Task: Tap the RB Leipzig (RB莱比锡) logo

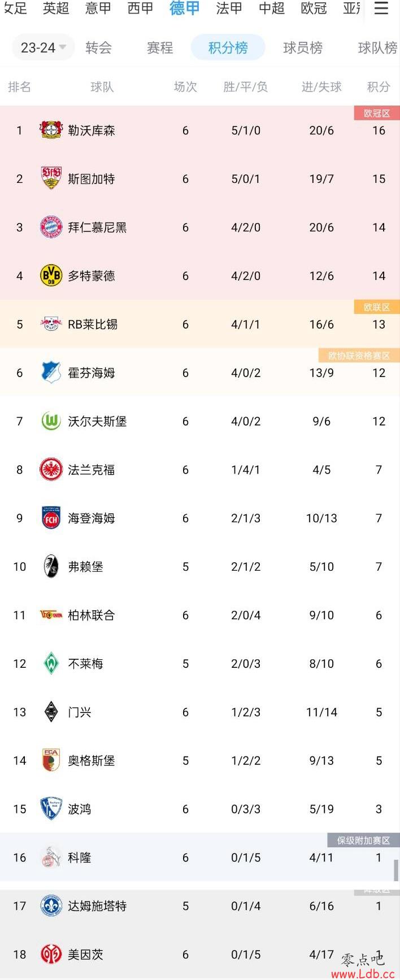Action: 51,324
